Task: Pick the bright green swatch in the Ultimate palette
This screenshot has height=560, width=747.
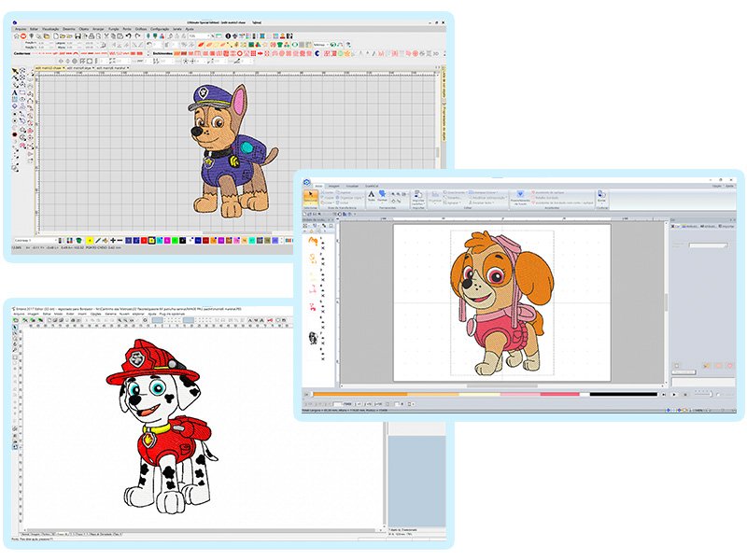Action: [175, 241]
